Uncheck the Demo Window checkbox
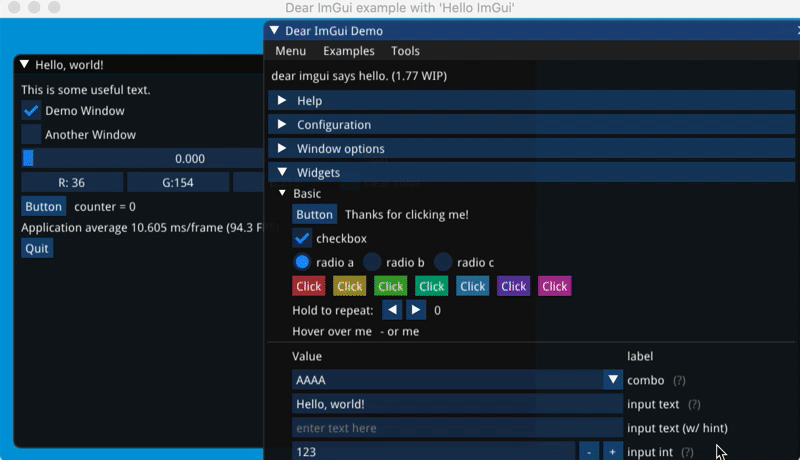 (31, 111)
